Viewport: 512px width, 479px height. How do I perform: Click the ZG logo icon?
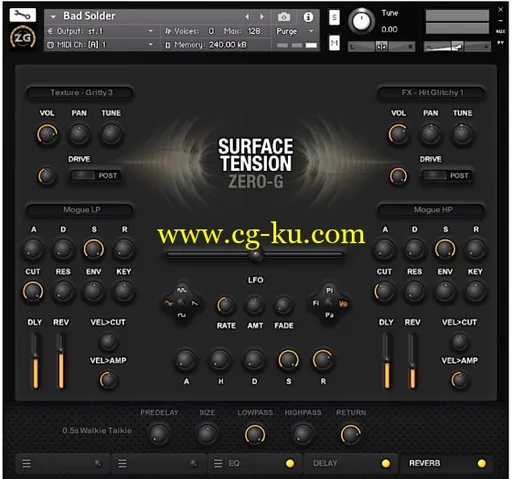23,38
